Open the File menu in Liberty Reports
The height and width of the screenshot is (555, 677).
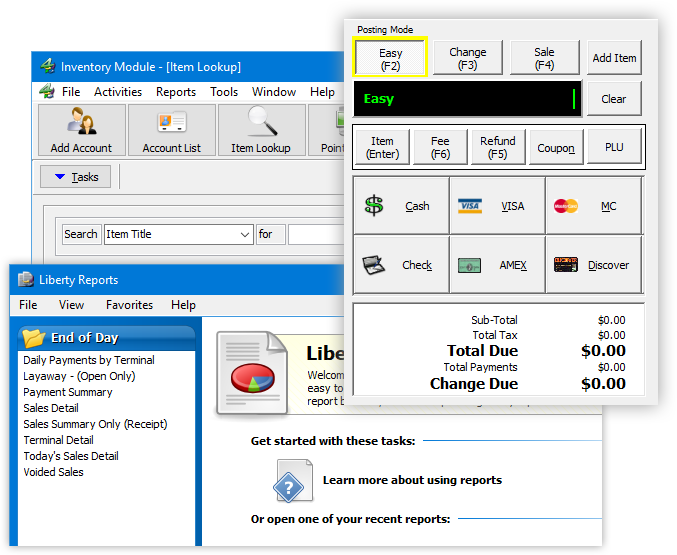coord(28,305)
